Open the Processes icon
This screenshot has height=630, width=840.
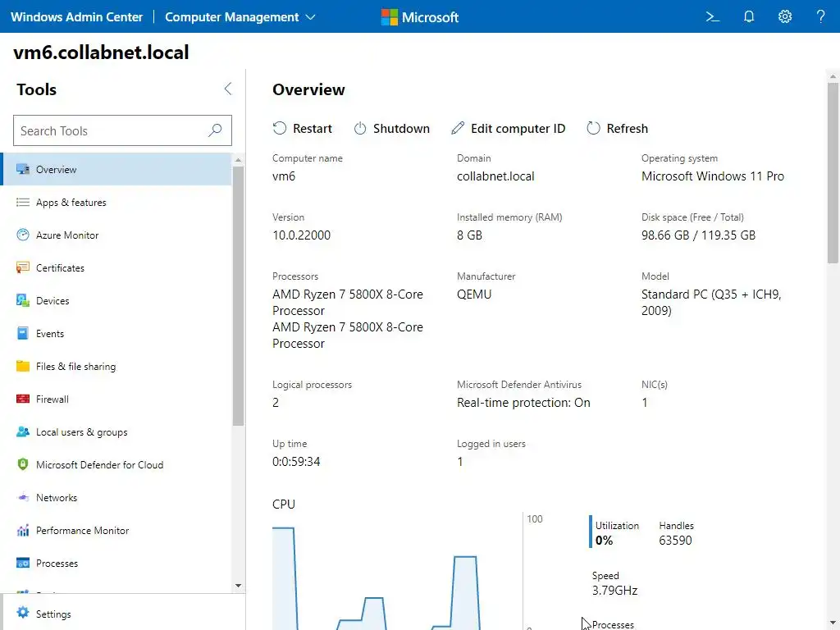coord(22,563)
